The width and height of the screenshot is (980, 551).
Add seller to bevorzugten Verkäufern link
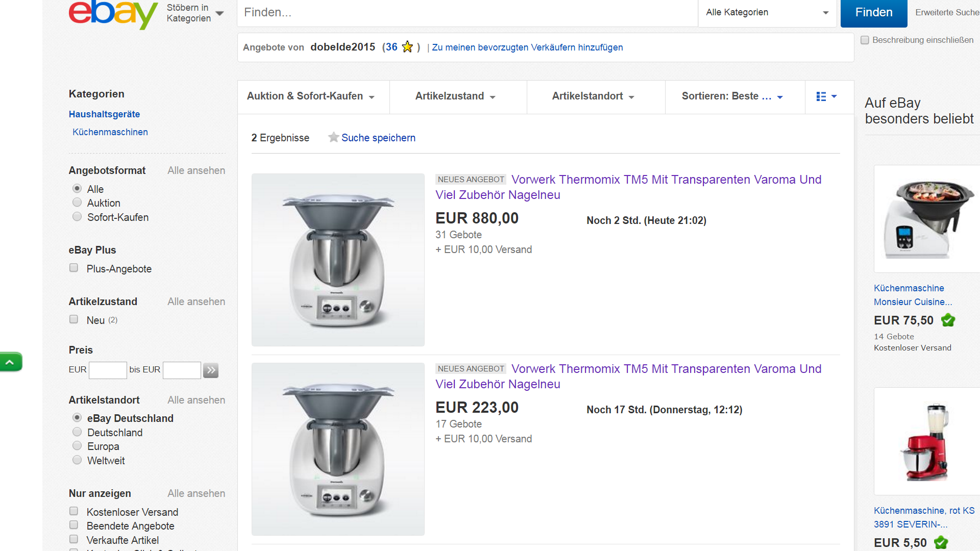(x=527, y=47)
